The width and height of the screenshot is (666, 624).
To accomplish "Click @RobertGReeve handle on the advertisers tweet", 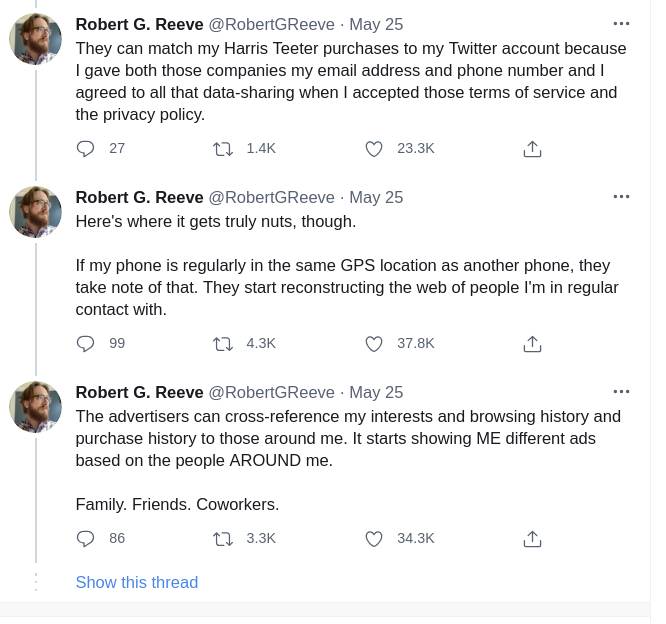I will (271, 392).
